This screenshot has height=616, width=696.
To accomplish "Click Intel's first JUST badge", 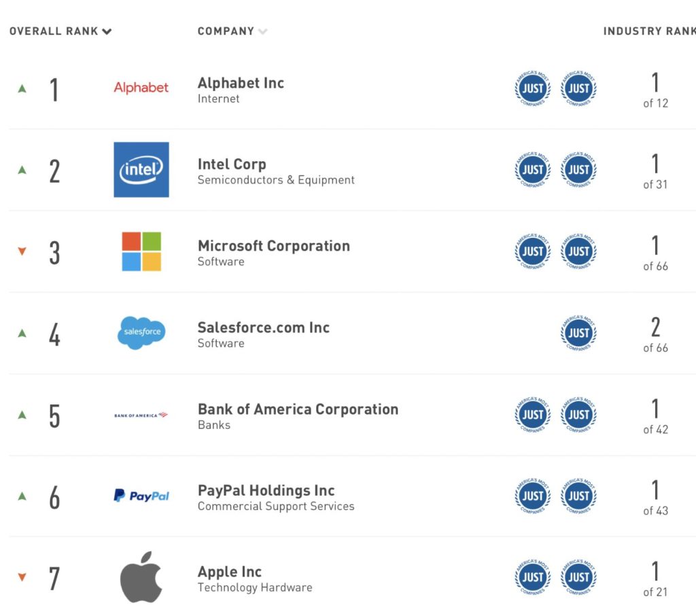I will pos(532,170).
